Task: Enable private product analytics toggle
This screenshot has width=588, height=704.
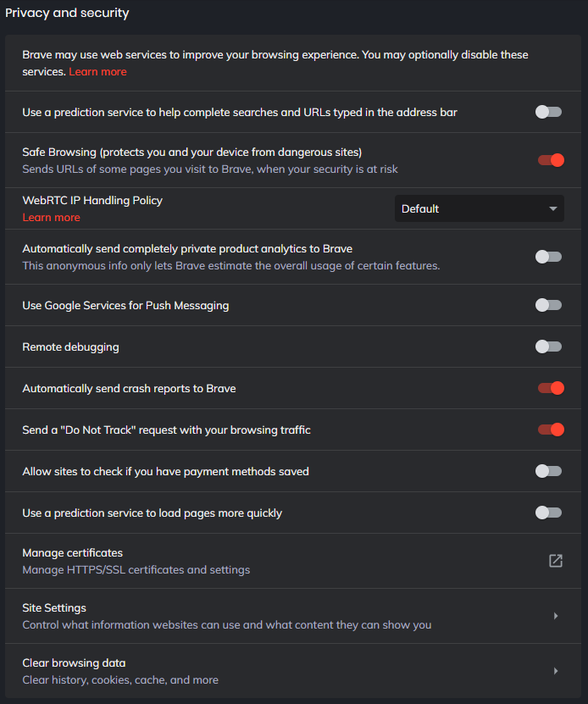Action: 549,257
